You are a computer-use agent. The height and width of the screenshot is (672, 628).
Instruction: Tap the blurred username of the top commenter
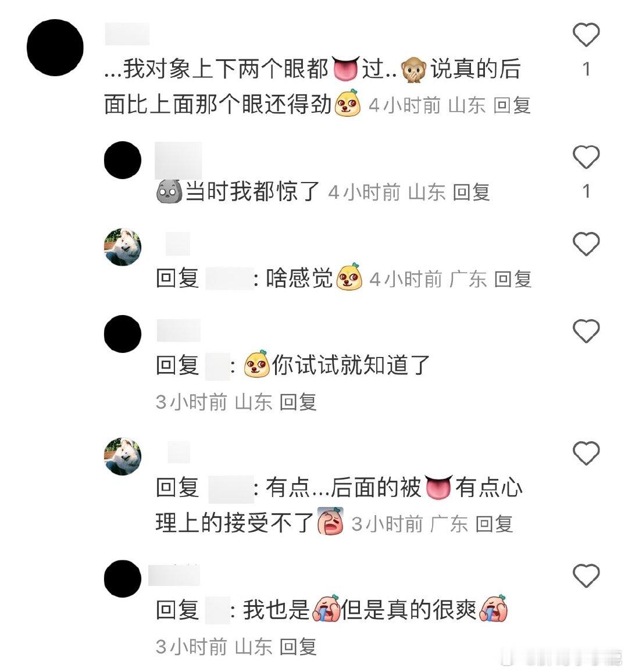(127, 34)
